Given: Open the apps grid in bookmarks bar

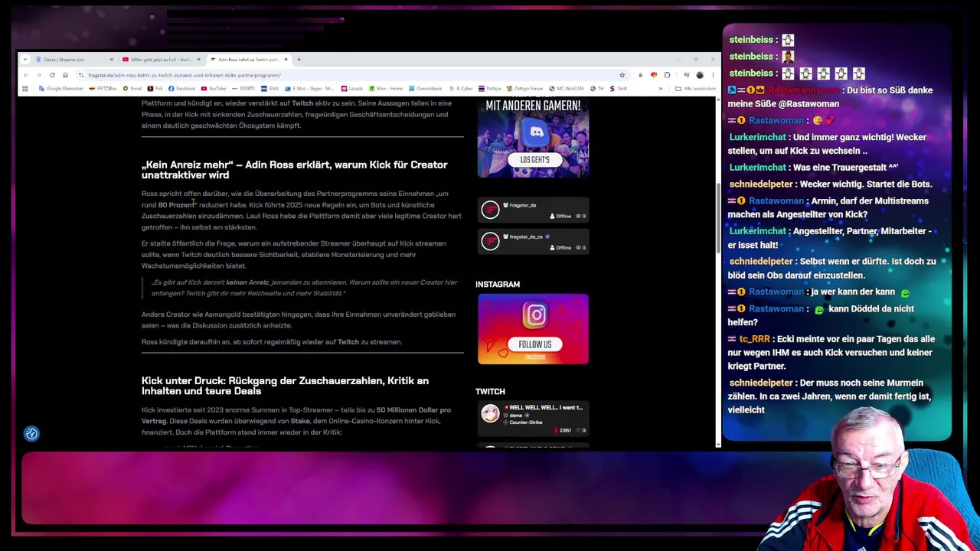Looking at the screenshot, I should click(25, 89).
